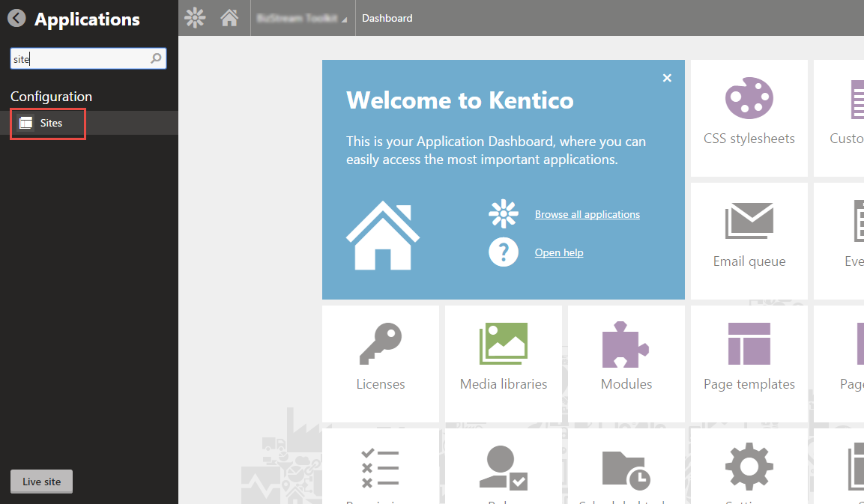The image size is (864, 504).
Task: Follow the Browse all applications link
Action: coord(587,214)
